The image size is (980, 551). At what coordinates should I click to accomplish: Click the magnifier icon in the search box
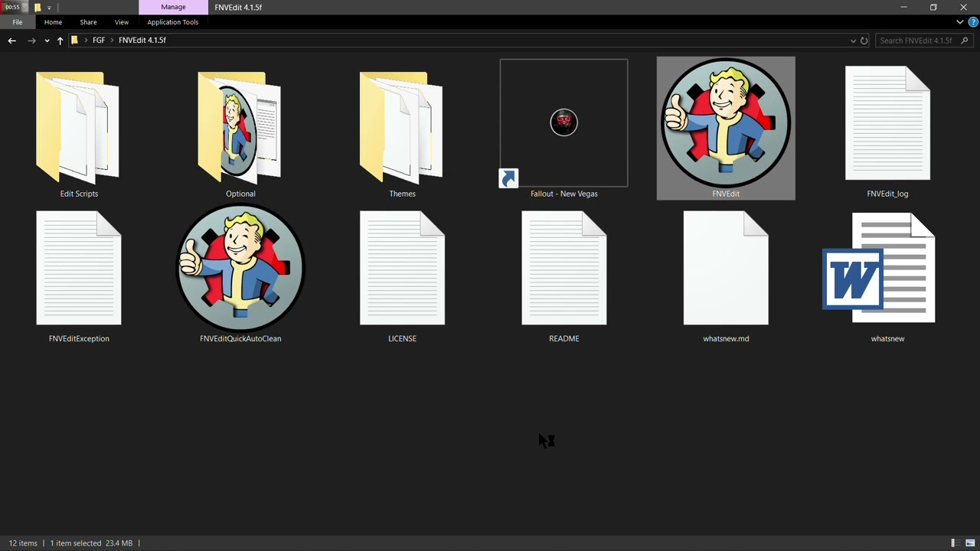tap(965, 41)
